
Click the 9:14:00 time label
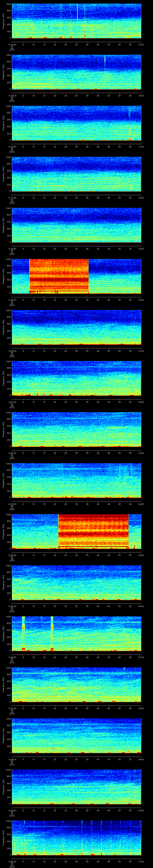click(12, 44)
